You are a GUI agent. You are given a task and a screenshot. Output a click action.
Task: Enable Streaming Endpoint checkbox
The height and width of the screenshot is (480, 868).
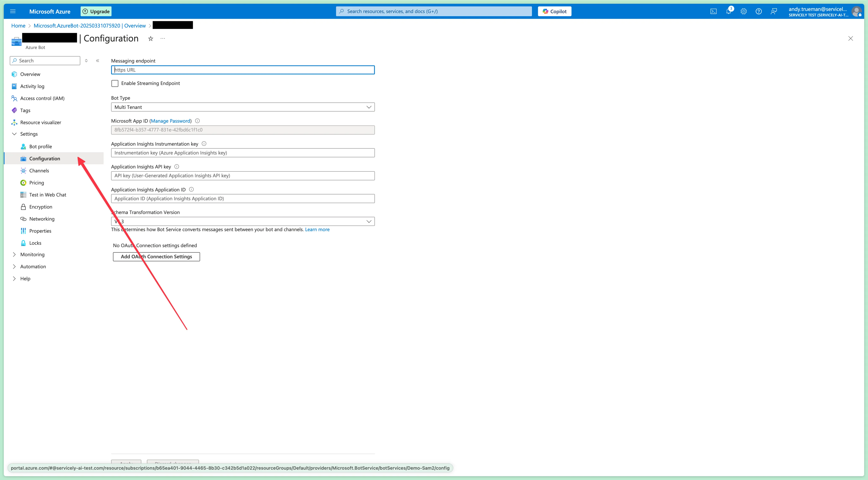click(x=115, y=83)
